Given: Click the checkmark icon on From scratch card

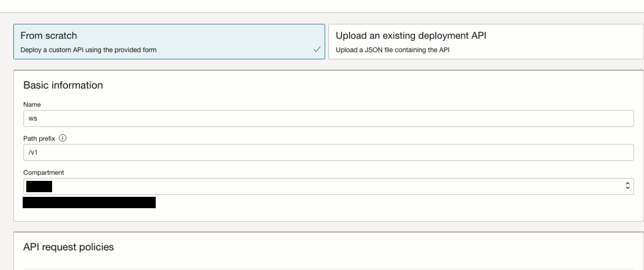Looking at the screenshot, I should [x=317, y=50].
